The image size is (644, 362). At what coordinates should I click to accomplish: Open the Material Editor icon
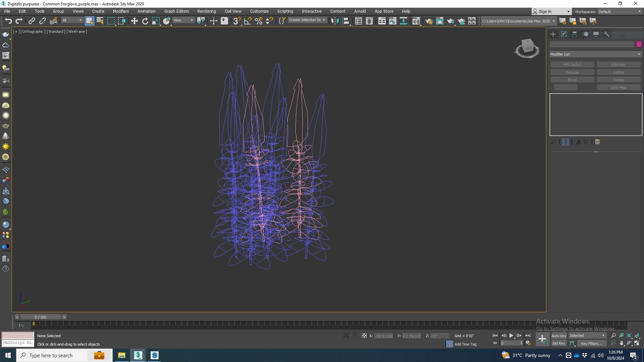(416, 21)
